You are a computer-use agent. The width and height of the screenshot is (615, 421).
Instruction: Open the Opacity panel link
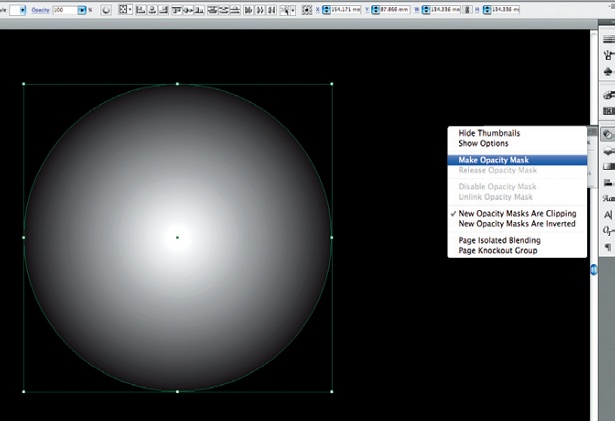point(40,10)
